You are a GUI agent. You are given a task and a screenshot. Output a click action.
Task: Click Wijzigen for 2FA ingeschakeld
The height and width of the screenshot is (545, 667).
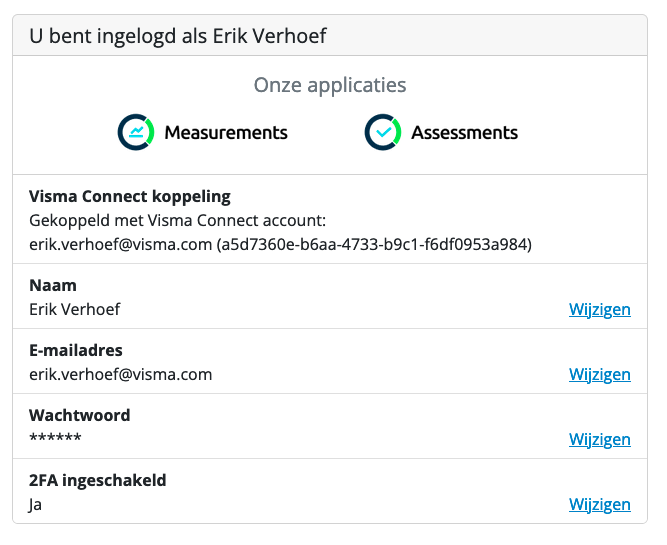[600, 505]
